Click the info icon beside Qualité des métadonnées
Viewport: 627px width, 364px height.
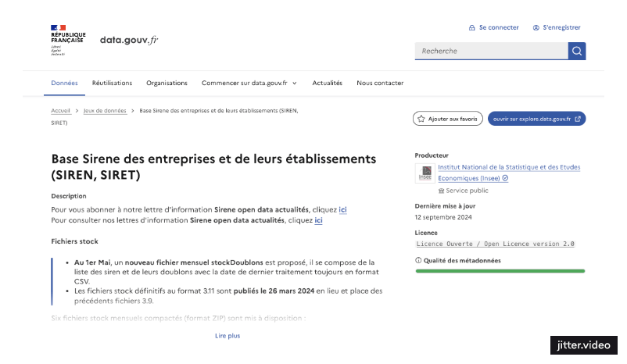(x=418, y=261)
